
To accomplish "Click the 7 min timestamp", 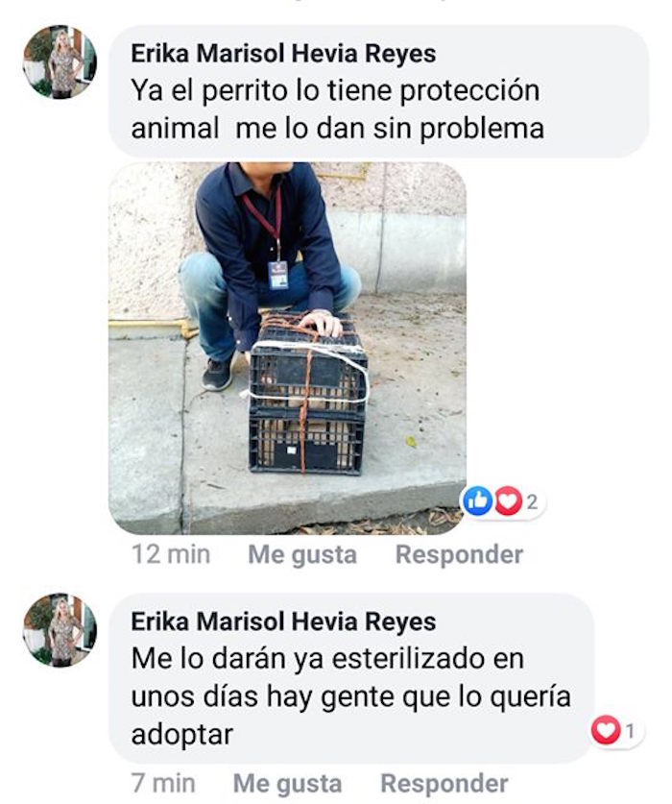I will pos(163,784).
